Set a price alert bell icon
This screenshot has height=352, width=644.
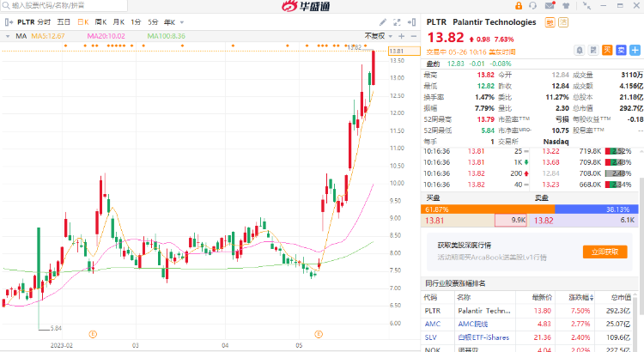click(x=579, y=50)
